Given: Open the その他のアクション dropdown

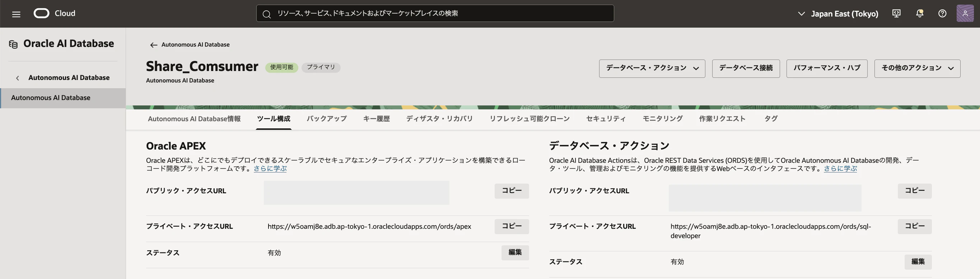Looking at the screenshot, I should point(917,68).
